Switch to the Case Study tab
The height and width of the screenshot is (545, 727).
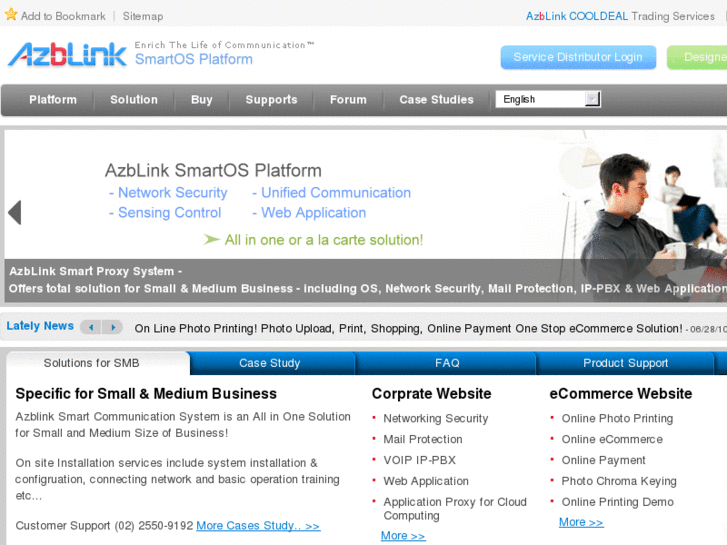pyautogui.click(x=272, y=363)
